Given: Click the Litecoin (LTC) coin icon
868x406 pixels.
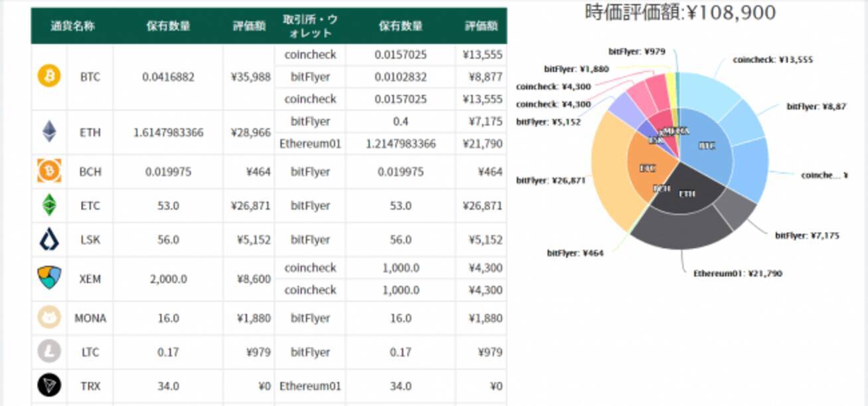Looking at the screenshot, I should [48, 352].
